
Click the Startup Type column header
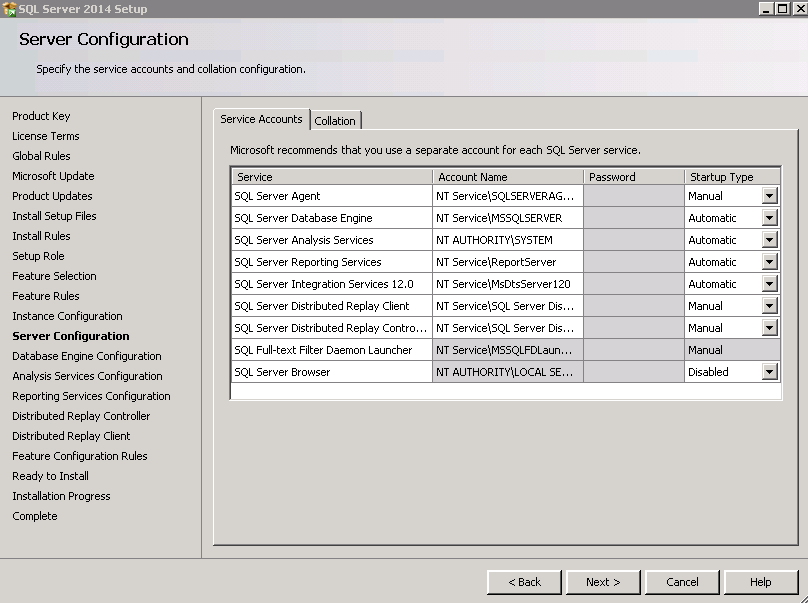[x=732, y=177]
